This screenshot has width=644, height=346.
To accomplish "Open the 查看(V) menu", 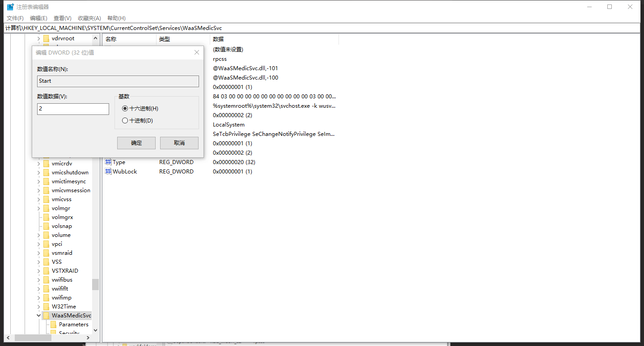I will pos(63,18).
